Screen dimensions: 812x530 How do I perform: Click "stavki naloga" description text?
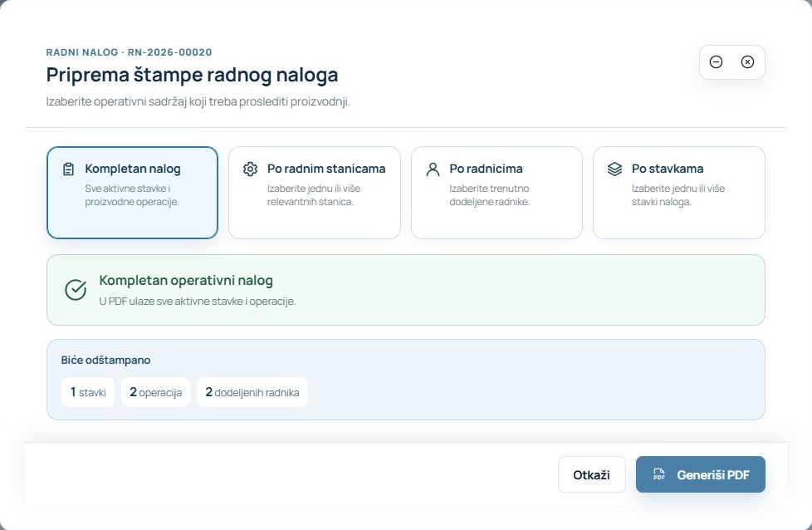point(661,202)
